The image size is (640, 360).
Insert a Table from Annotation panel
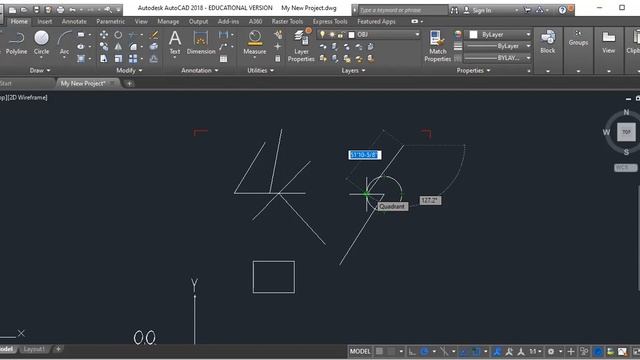(223, 59)
